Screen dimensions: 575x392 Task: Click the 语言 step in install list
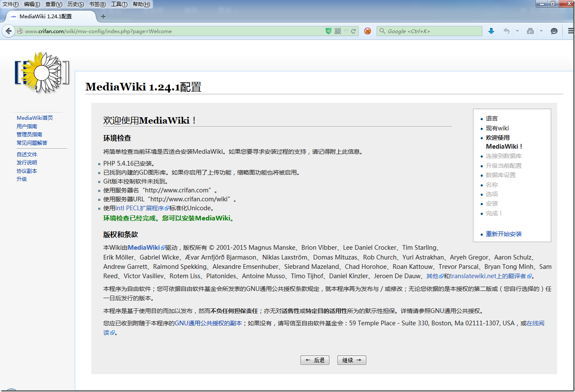492,118
